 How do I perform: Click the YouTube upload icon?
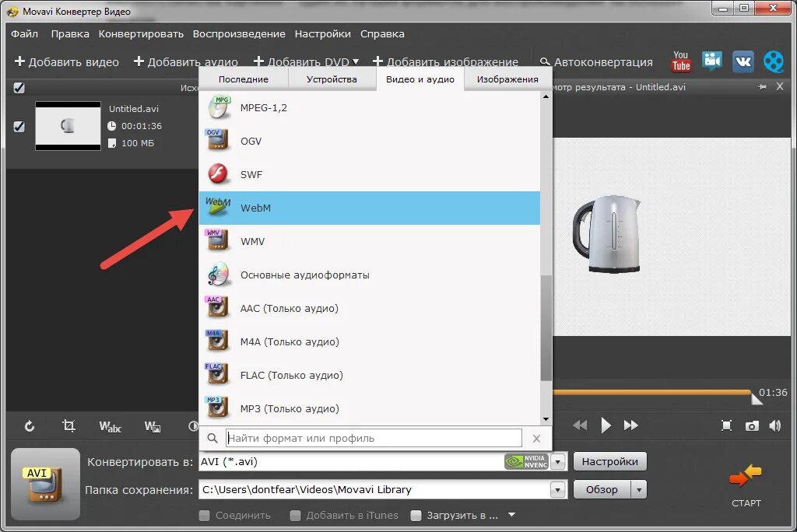(680, 61)
